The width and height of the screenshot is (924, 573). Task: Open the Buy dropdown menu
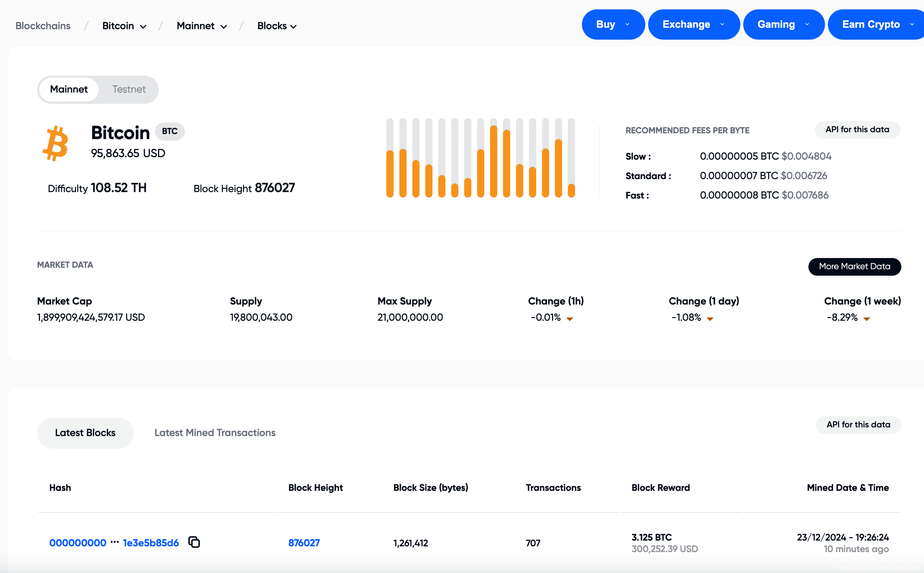[x=613, y=25]
